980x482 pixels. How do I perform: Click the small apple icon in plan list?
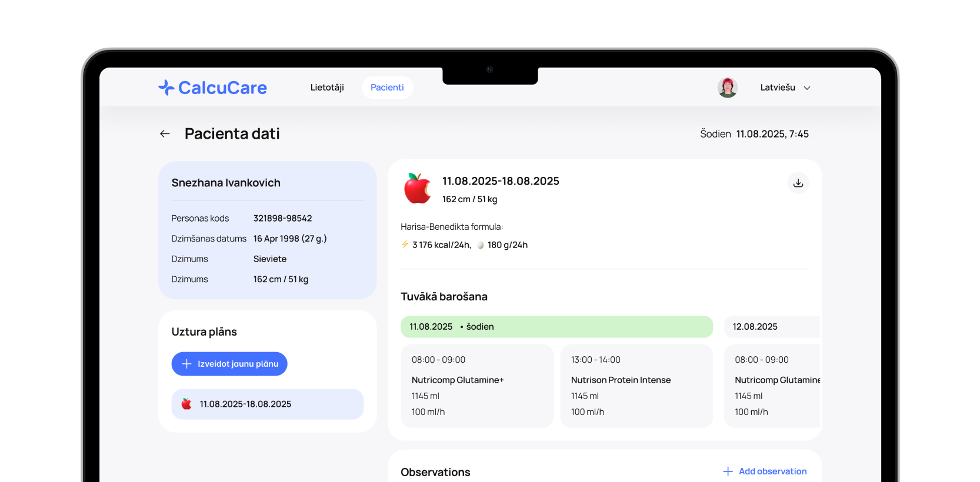tap(186, 404)
